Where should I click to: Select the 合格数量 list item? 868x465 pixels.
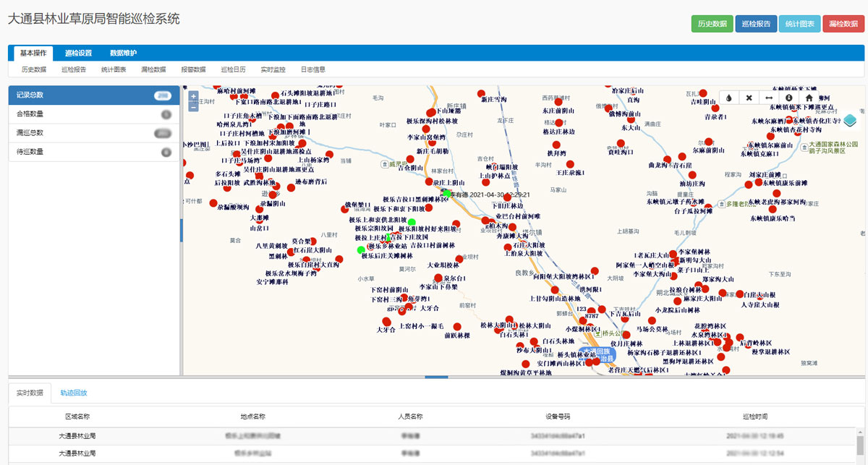point(94,114)
